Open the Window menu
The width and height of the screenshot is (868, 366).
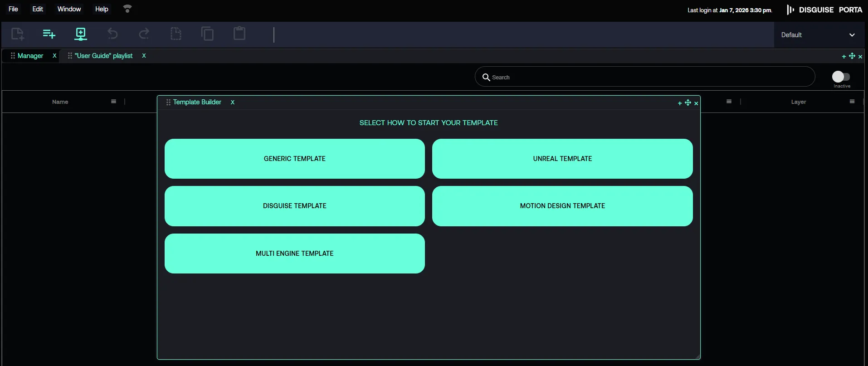[69, 9]
